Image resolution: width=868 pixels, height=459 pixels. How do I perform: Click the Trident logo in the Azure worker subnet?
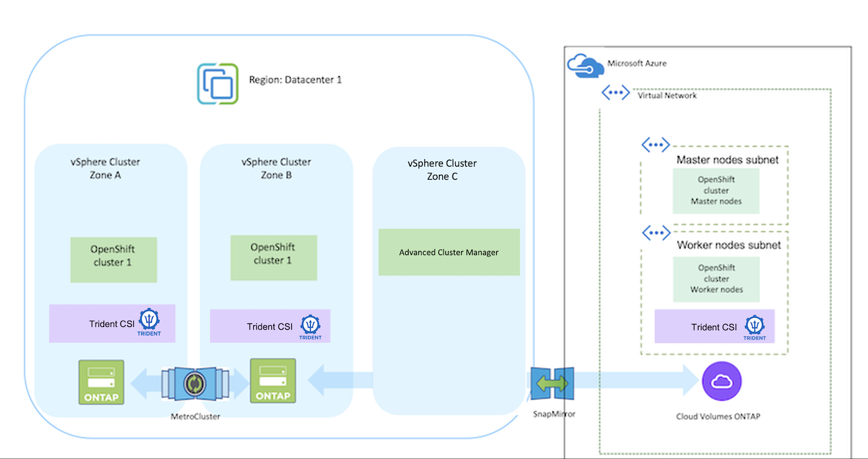[754, 328]
